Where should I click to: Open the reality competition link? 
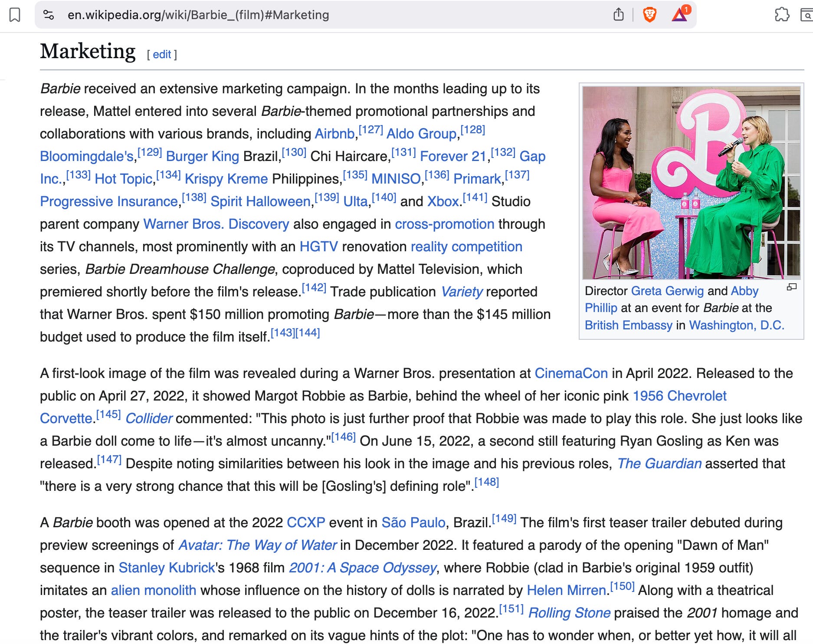coord(466,246)
